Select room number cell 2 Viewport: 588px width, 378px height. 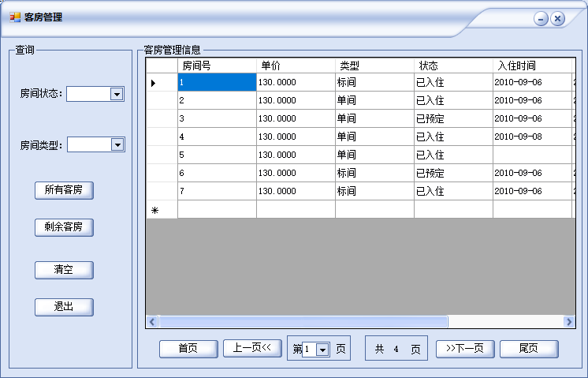point(217,100)
